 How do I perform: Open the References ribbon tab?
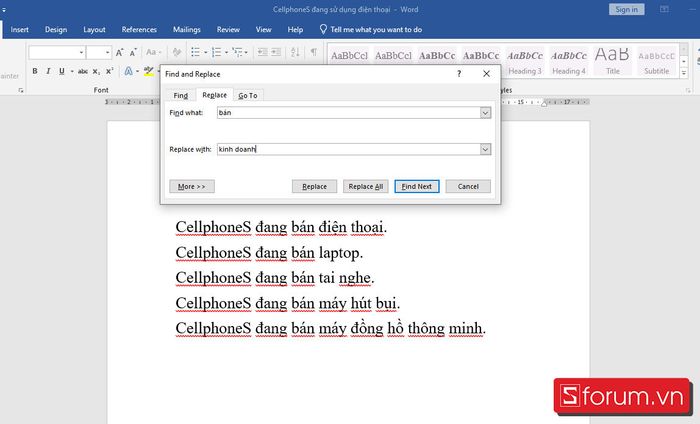(139, 29)
